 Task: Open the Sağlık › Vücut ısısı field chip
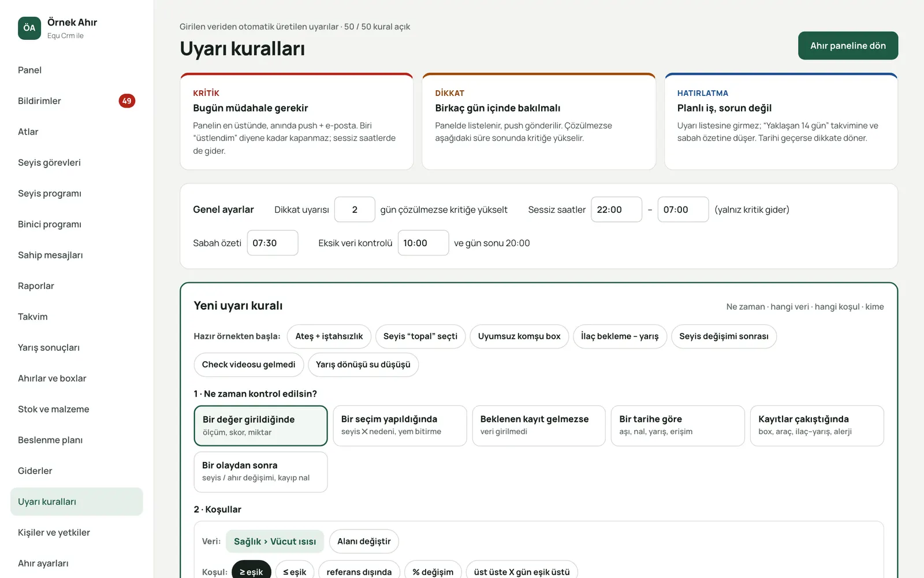(x=275, y=542)
